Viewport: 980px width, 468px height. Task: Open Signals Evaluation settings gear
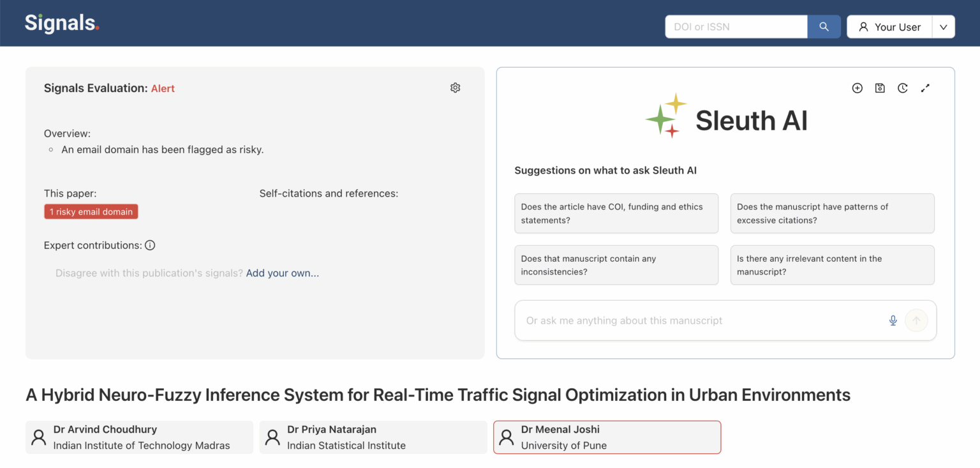[455, 87]
